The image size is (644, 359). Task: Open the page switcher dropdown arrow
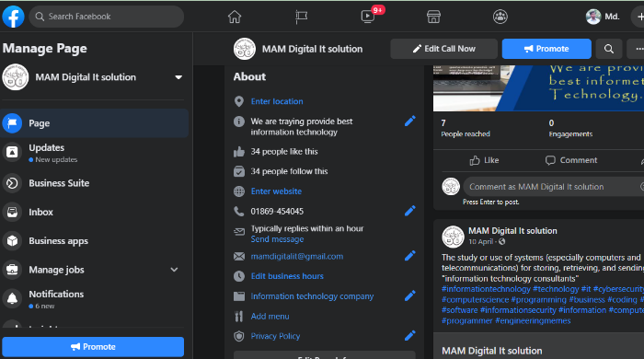178,77
